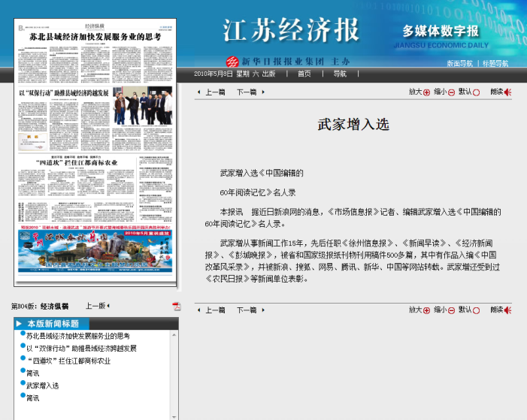This screenshot has width=527, height=420.
Task: Click thumbnail colorful tourism advertisement banner
Action: click(x=95, y=251)
